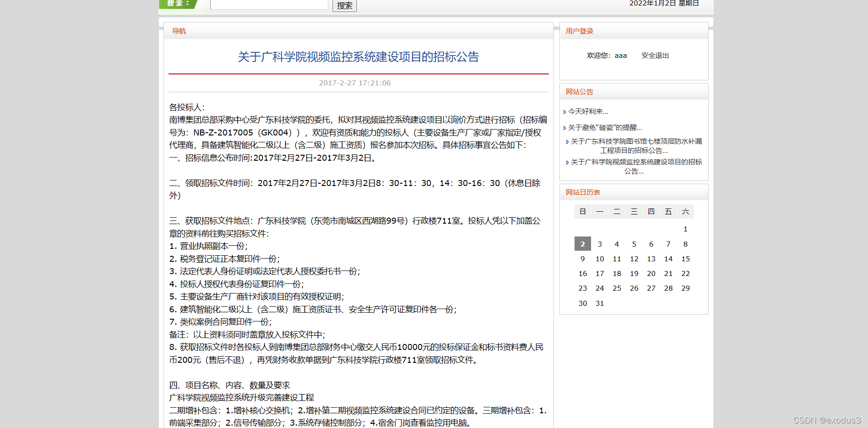Select day 17 in the calendar
This screenshot has width=868, height=428.
click(x=600, y=274)
